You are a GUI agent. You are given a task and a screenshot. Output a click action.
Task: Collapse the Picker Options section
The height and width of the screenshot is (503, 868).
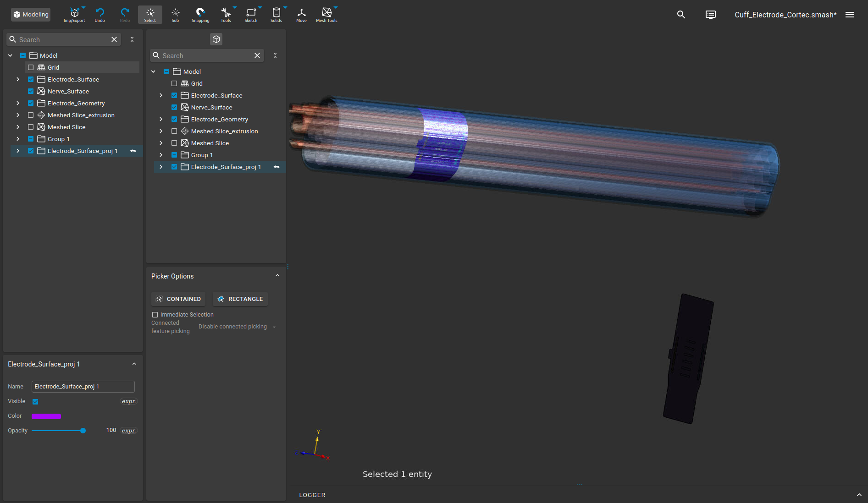click(x=277, y=276)
